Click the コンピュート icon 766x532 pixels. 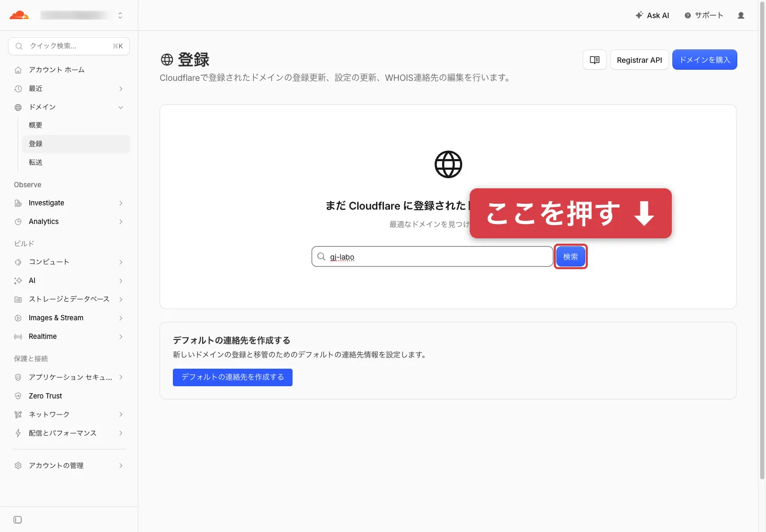(x=18, y=262)
